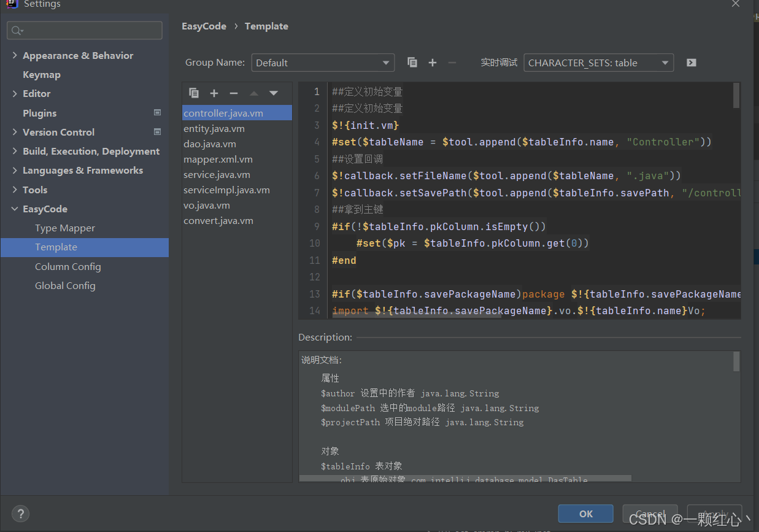
Task: Open Plugins settings
Action: (39, 113)
